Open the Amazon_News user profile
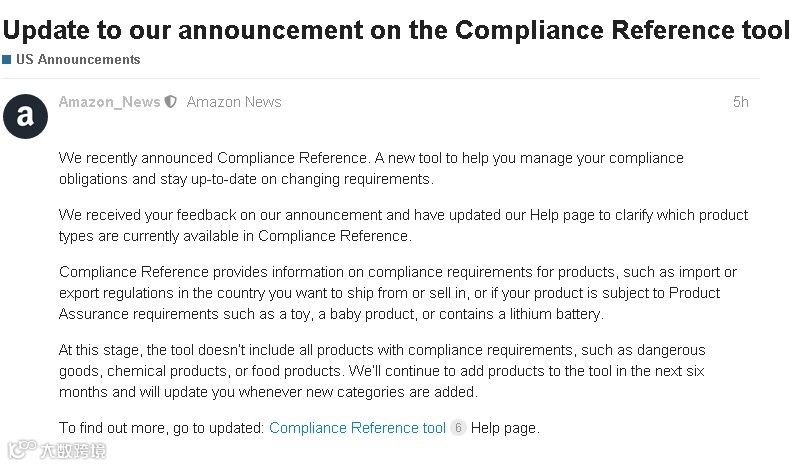The image size is (809, 466). pos(109,102)
